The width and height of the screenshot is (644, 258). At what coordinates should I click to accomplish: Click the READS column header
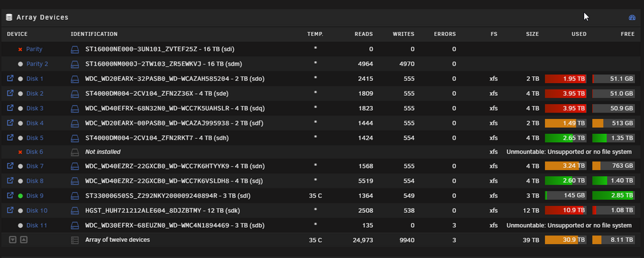point(364,34)
